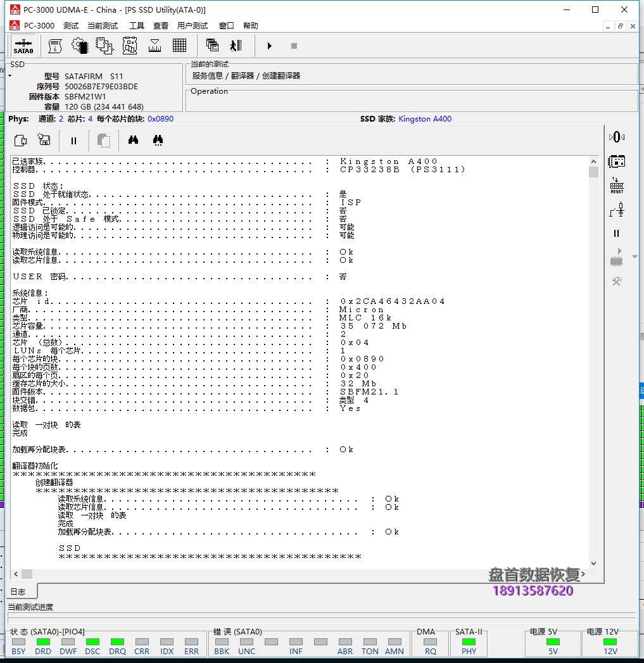Trigger the drive RESET icon on right panel
Viewport: 644px width, 663px height.
[617, 186]
